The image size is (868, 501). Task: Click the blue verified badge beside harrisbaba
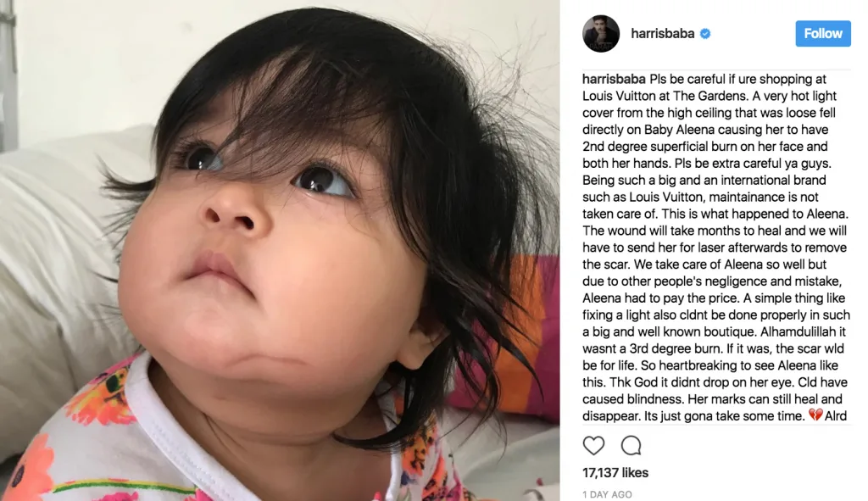705,34
